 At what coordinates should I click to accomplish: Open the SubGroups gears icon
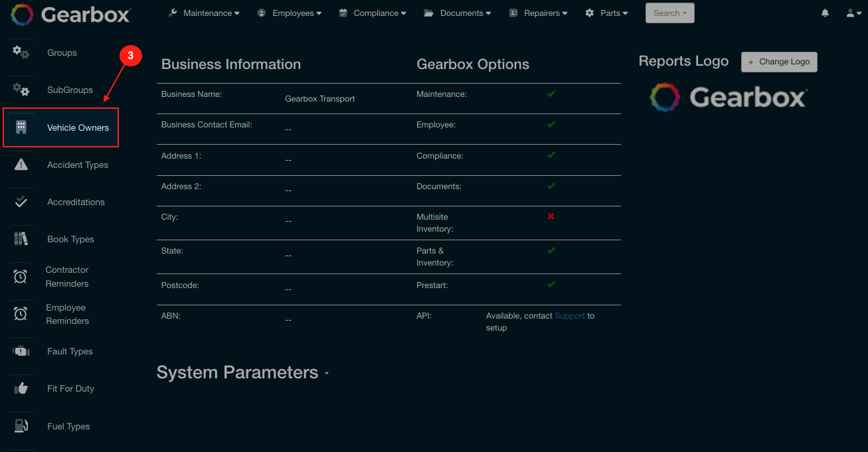[x=21, y=90]
